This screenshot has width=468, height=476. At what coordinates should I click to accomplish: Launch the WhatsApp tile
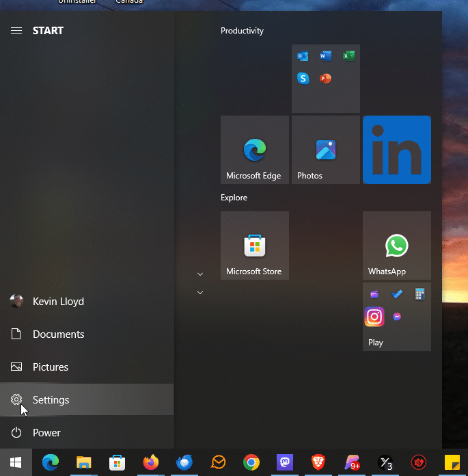397,246
